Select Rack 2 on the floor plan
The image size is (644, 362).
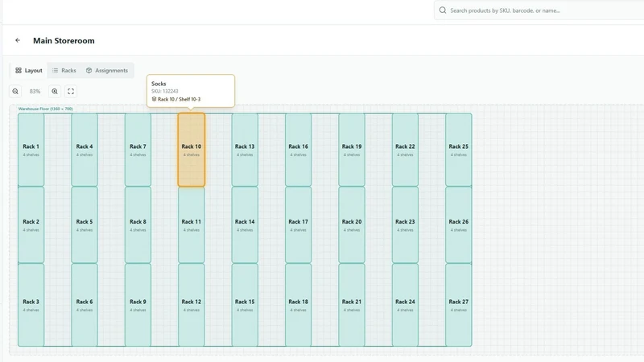[x=31, y=225]
